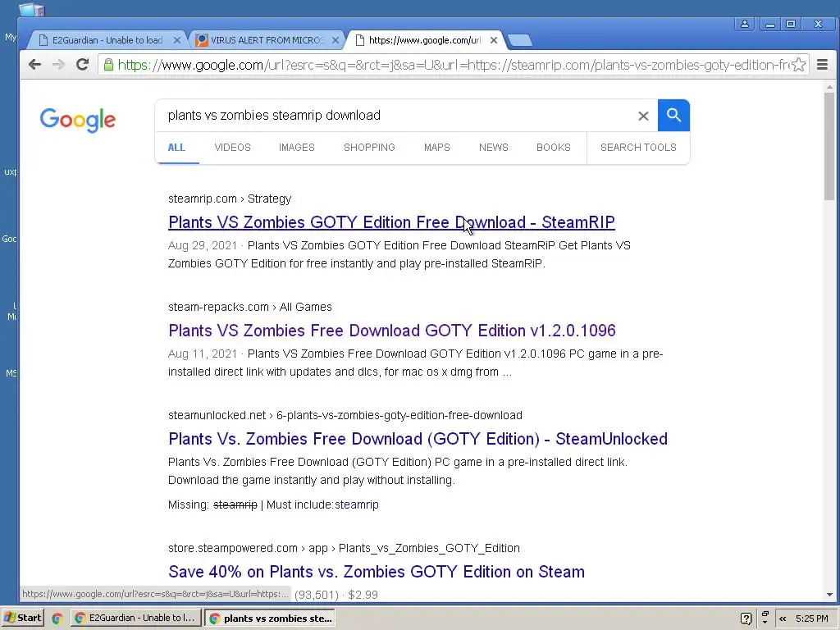Switch to SHOPPING results
This screenshot has width=840, height=630.
pos(369,148)
